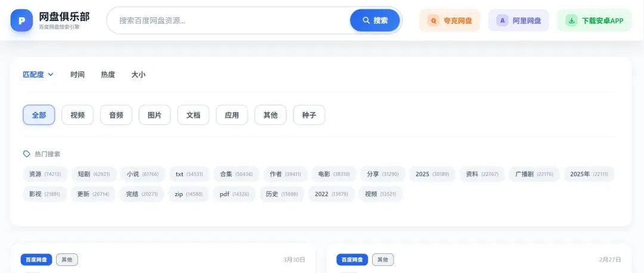Click hot search tag 小说
Screen dimensions: 644x273
(143, 174)
